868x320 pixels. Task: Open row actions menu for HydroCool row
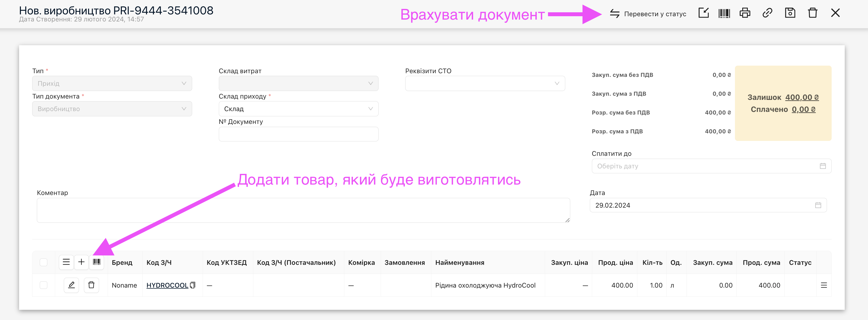[824, 285]
